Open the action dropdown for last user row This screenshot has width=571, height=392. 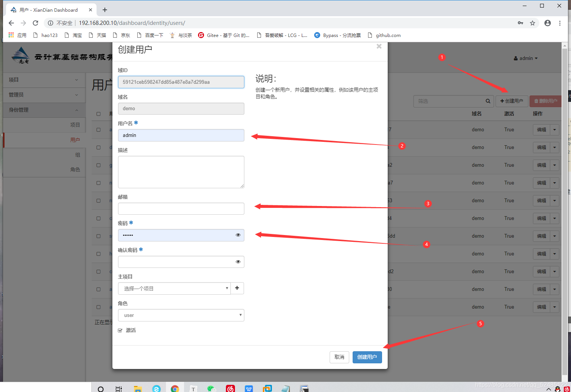554,307
